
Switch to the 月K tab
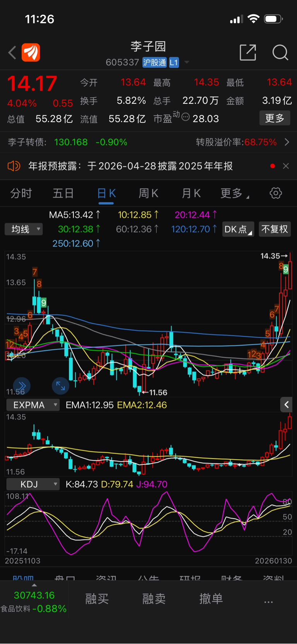191,193
